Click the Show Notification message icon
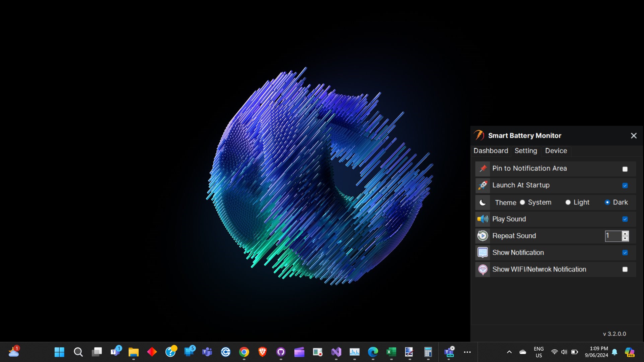The image size is (644, 362). point(483,252)
